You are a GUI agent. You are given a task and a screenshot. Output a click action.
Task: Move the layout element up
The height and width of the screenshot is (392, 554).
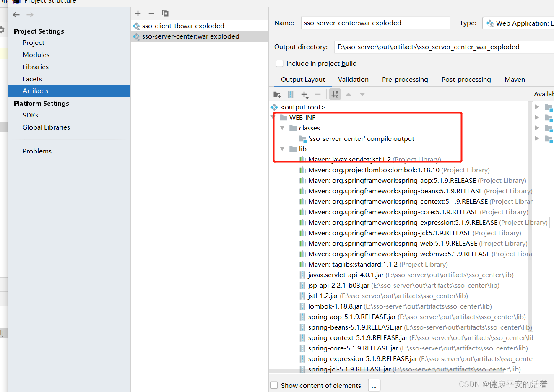349,94
